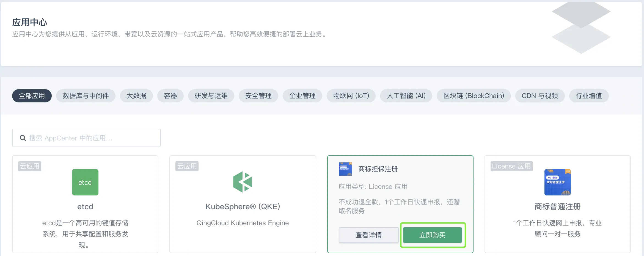Select 区块链 (BlockChain) category

pyautogui.click(x=474, y=96)
